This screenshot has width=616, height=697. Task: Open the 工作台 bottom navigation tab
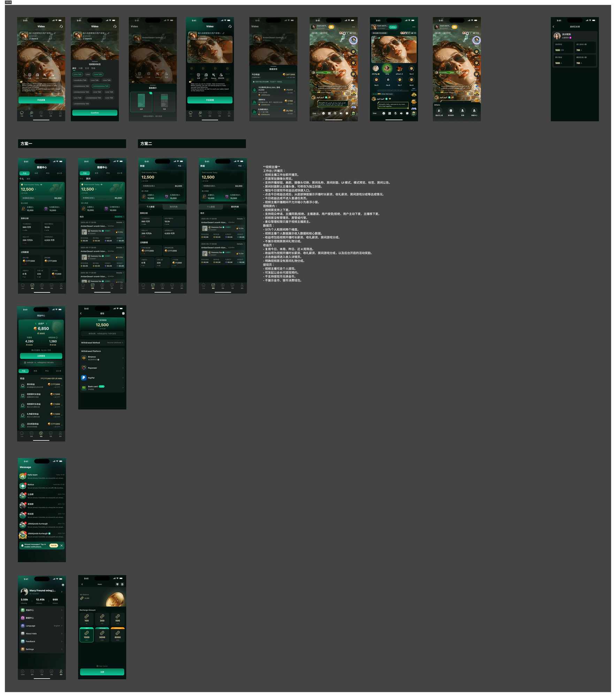(23, 672)
